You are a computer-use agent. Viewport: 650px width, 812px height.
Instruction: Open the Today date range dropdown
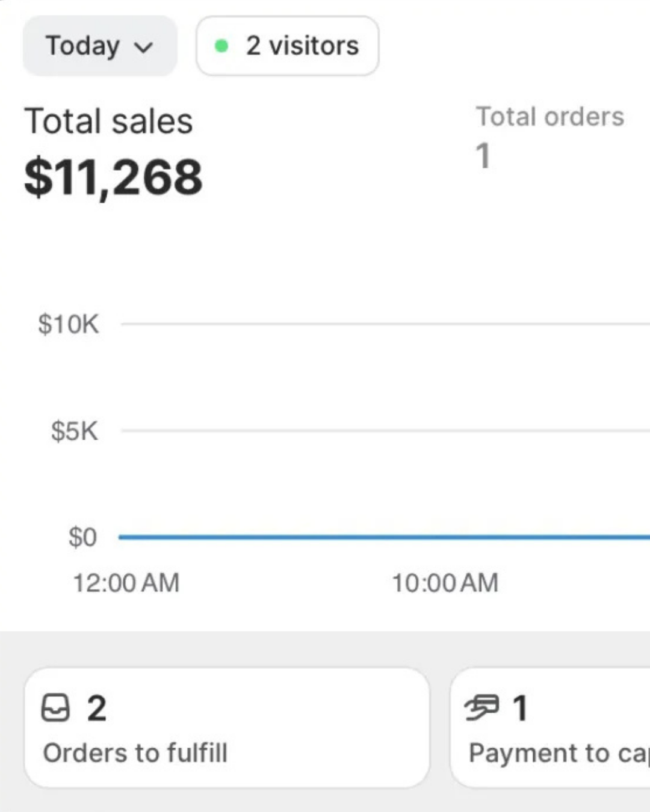tap(100, 46)
